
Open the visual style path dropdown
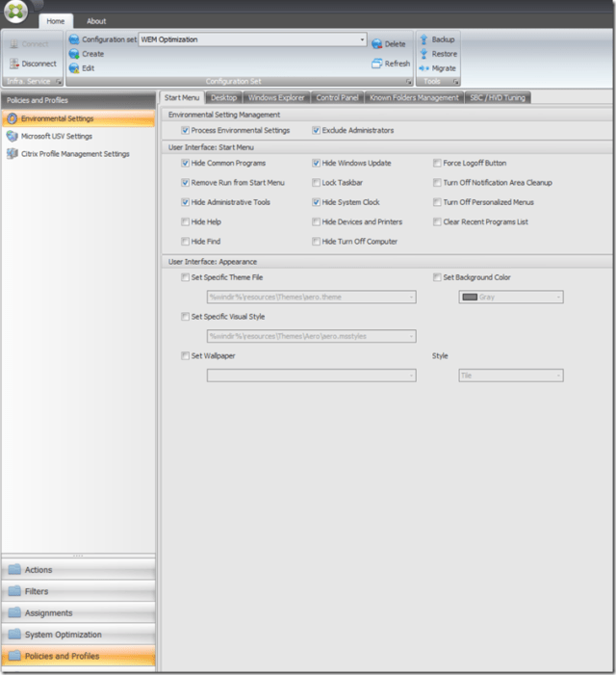(411, 336)
